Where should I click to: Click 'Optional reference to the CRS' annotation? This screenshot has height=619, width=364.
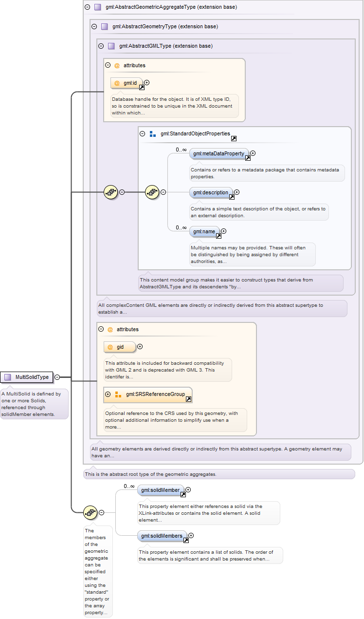pos(175,420)
